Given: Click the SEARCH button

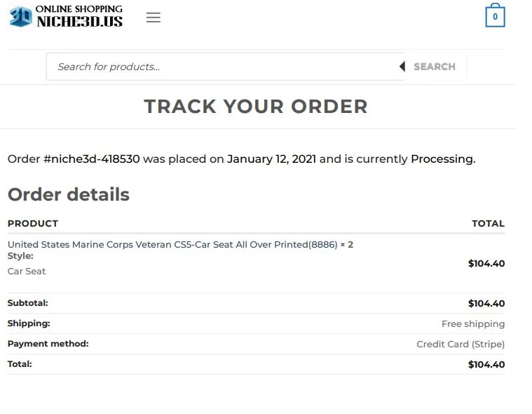Looking at the screenshot, I should pos(435,67).
